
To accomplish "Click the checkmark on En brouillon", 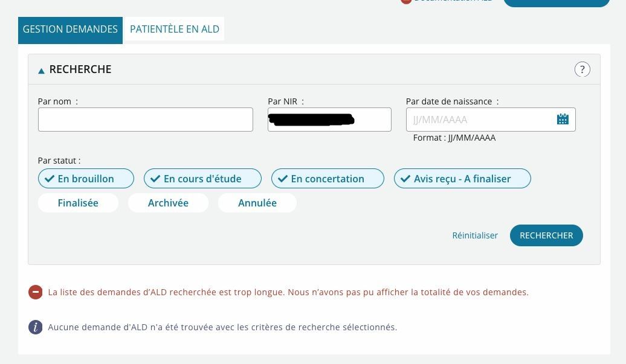I will coord(50,179).
